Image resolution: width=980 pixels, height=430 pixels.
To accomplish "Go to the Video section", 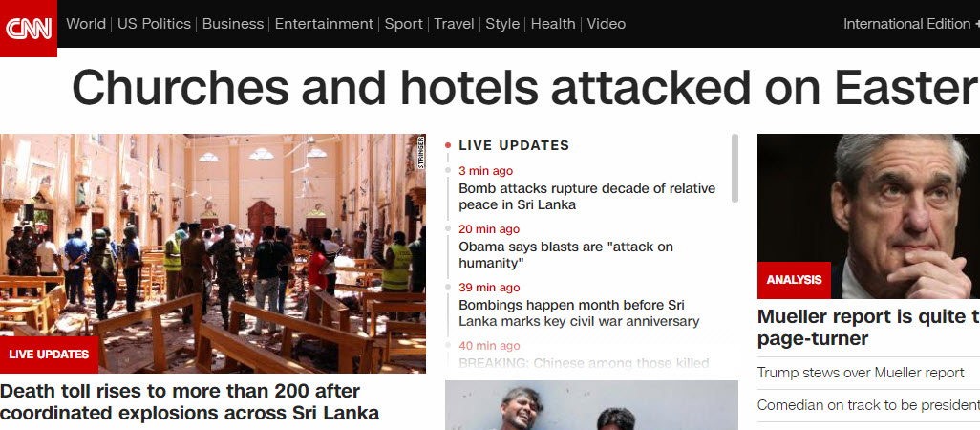I will [x=606, y=24].
